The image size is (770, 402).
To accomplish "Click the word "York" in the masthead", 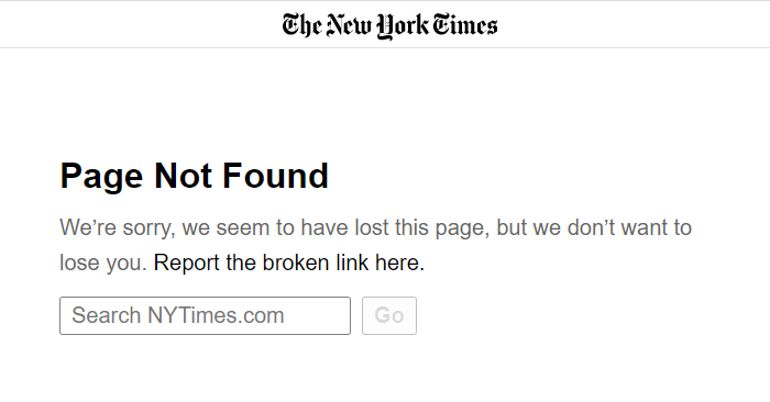I will (x=401, y=26).
